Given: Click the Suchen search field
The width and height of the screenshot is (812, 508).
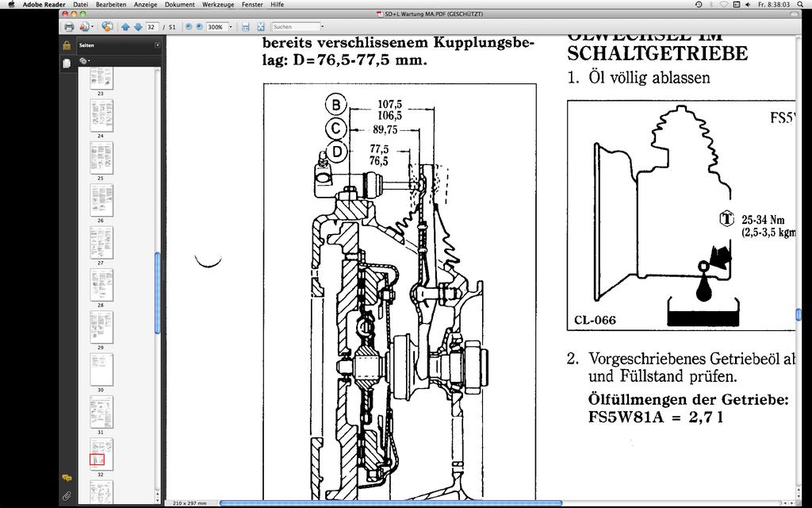Looking at the screenshot, I should 296,27.
